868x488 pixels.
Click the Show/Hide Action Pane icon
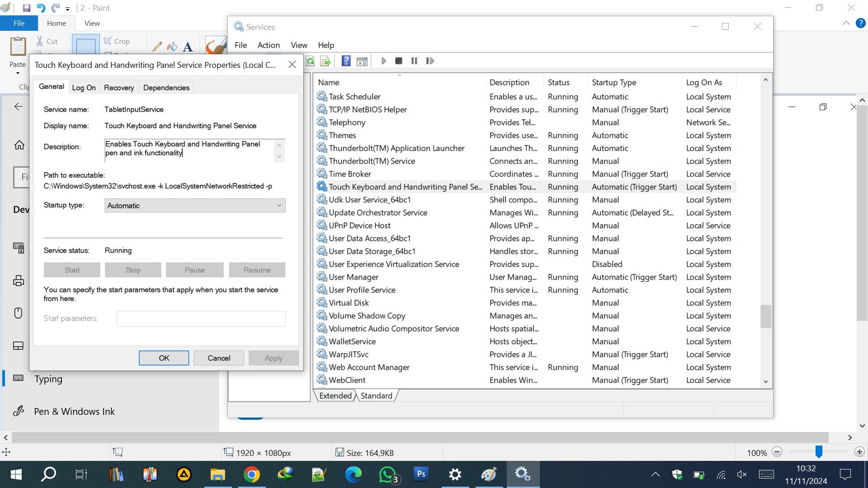[x=362, y=61]
